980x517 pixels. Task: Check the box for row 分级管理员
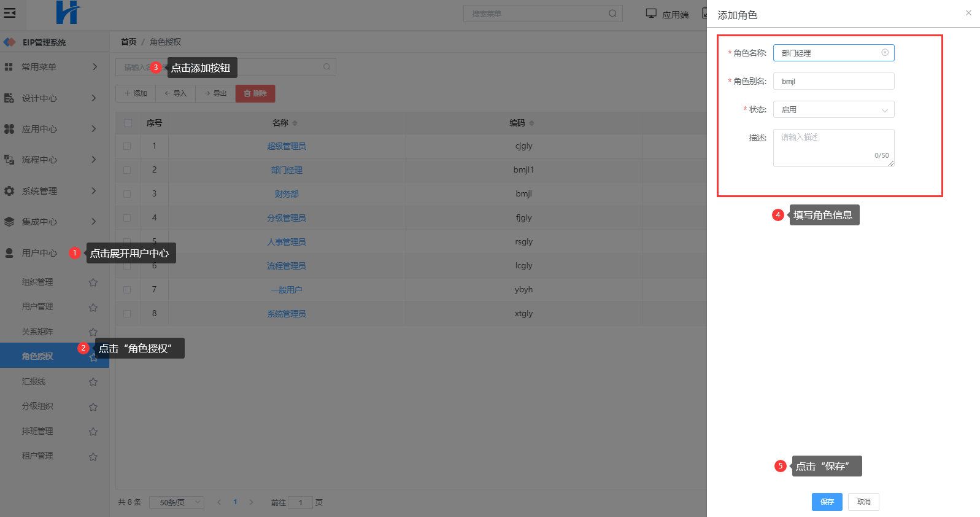[x=127, y=218]
